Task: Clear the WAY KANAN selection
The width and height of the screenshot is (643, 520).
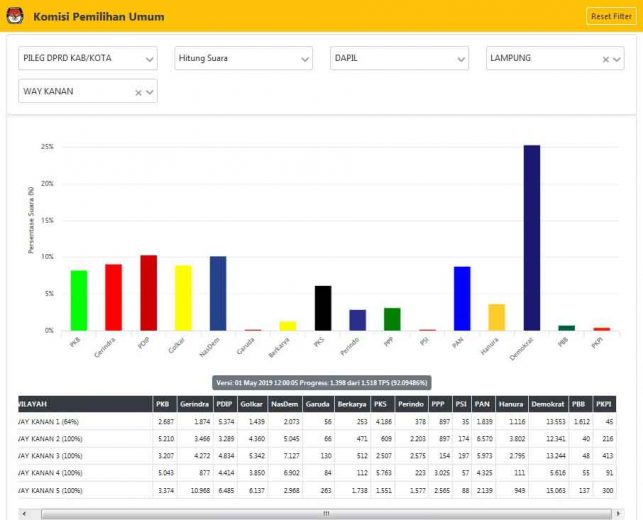Action: tap(138, 92)
